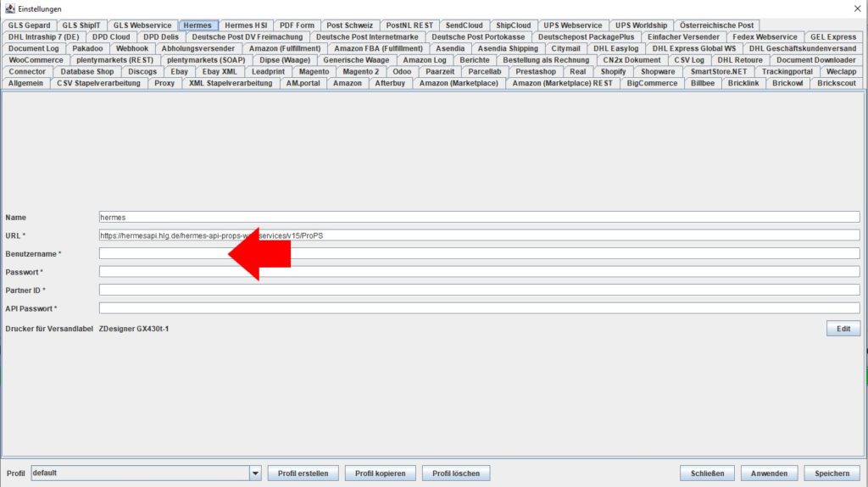The height and width of the screenshot is (487, 868).
Task: Open the Proxy tab
Action: point(164,84)
